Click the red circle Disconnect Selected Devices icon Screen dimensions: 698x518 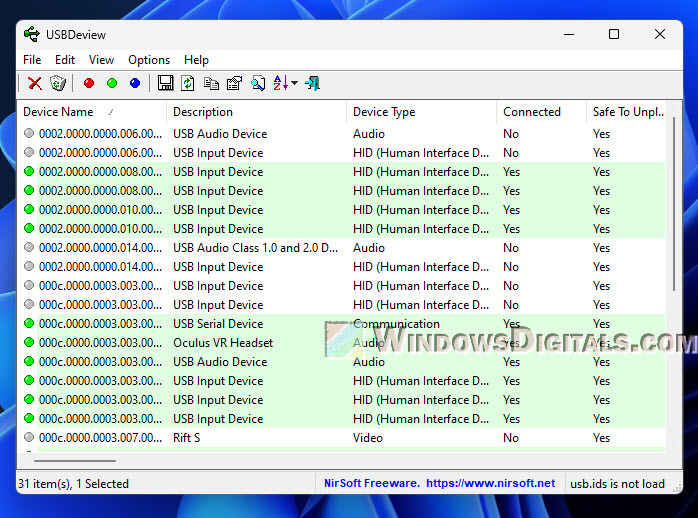89,83
